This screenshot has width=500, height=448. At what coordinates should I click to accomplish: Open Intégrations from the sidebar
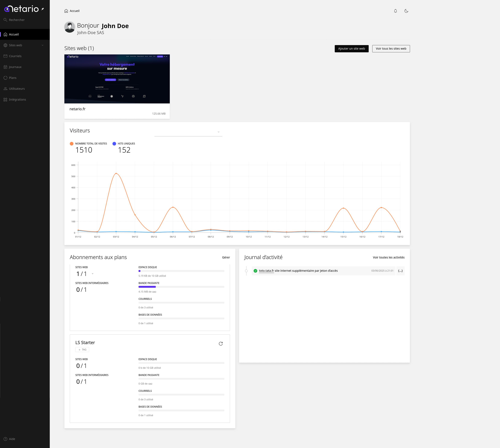coord(17,99)
